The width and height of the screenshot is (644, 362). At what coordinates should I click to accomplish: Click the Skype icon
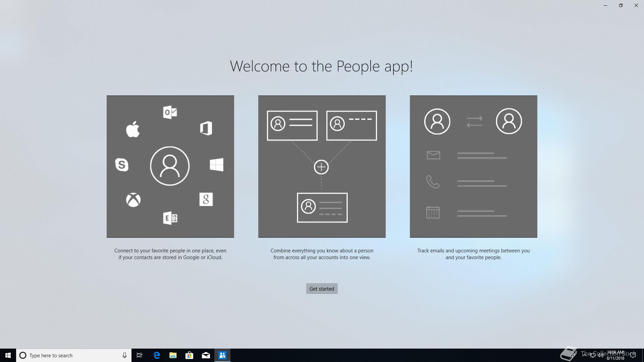click(x=122, y=165)
